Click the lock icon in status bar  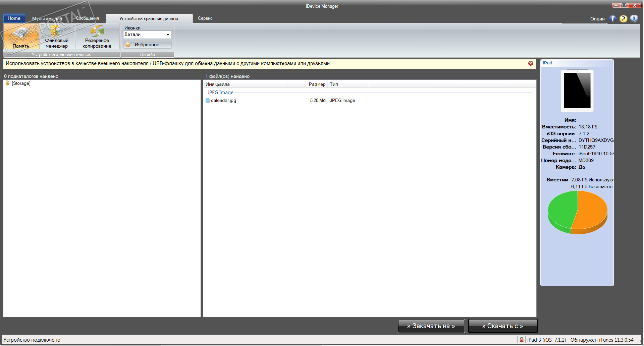(522, 340)
